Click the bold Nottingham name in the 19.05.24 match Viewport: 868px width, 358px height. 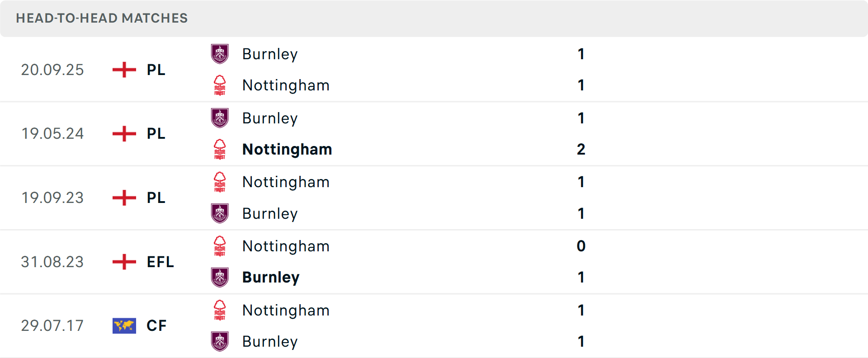click(x=287, y=149)
